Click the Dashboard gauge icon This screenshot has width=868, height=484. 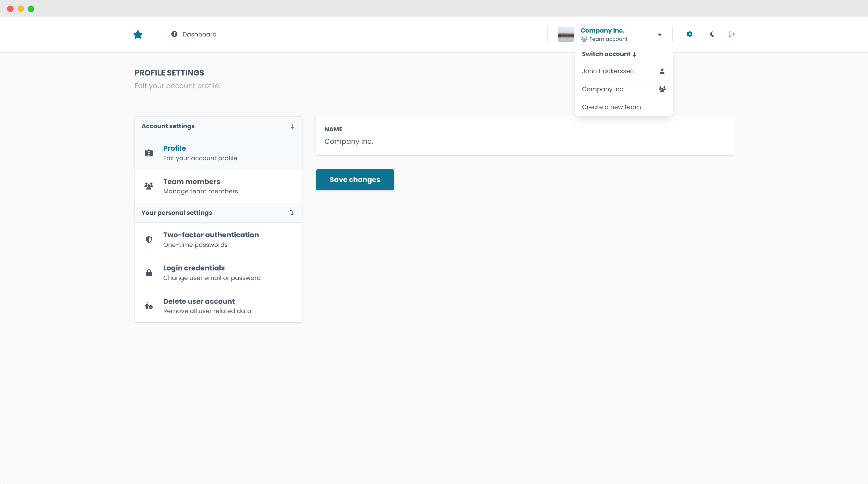pos(174,34)
